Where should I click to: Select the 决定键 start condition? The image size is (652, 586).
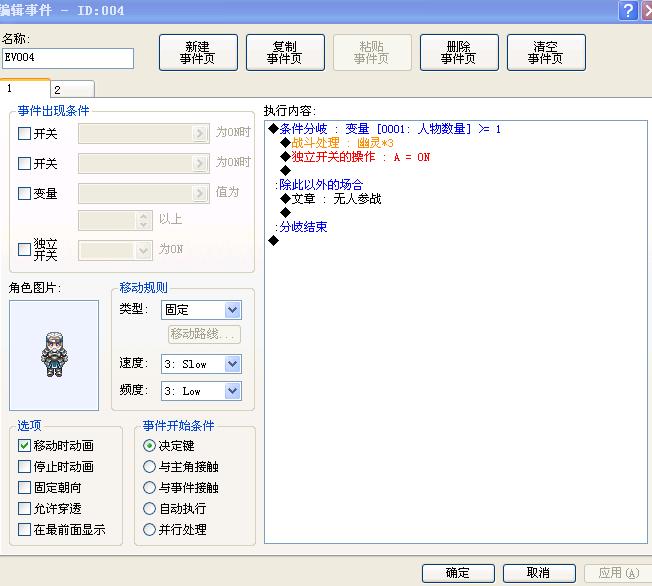(149, 446)
